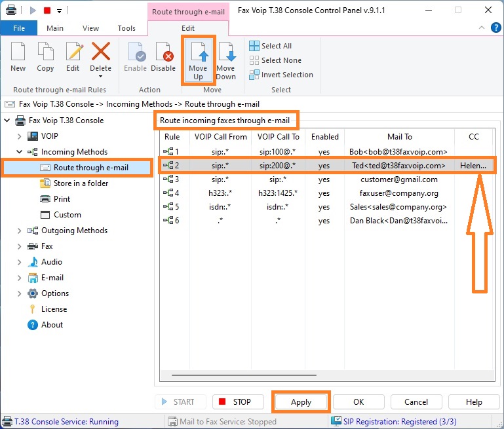The width and height of the screenshot is (504, 429).
Task: Click Select None in ribbon
Action: coord(275,60)
